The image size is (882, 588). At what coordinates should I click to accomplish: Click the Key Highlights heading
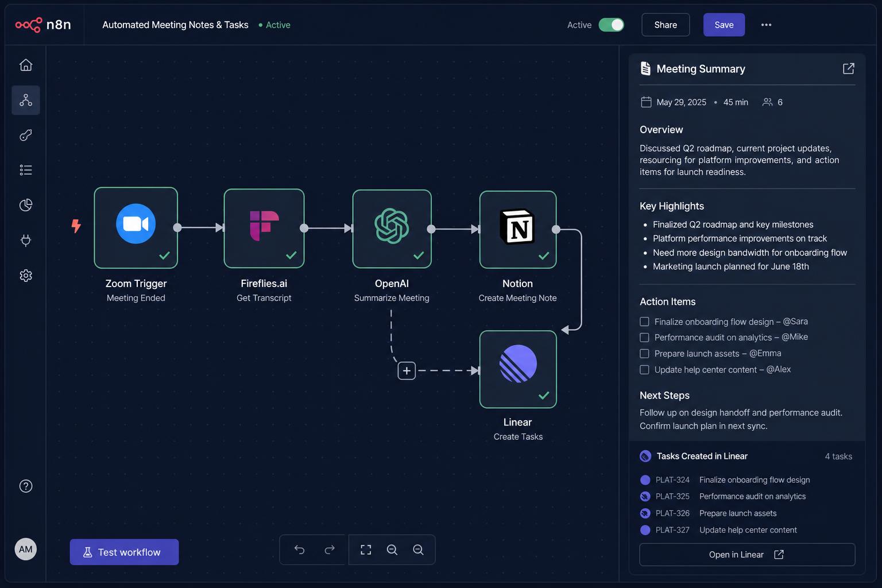pos(672,206)
